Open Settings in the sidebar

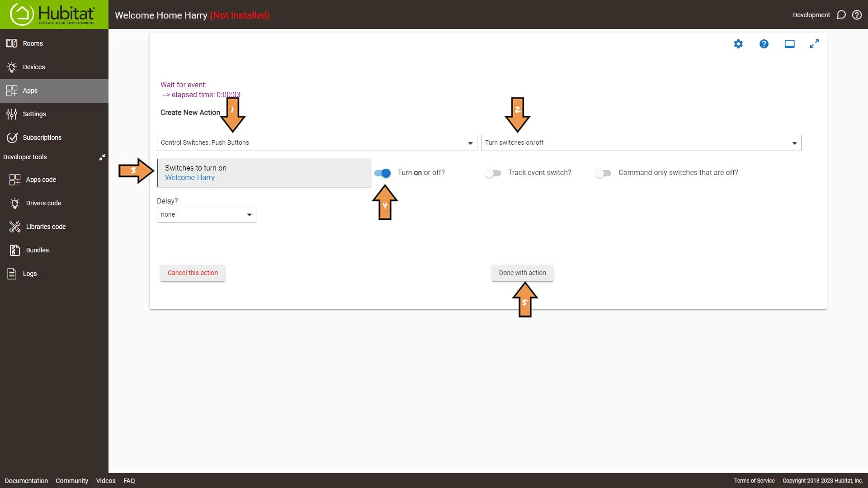[x=34, y=114]
